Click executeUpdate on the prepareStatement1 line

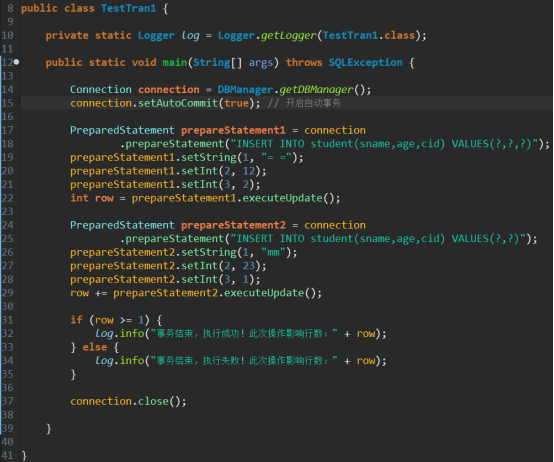coord(282,198)
